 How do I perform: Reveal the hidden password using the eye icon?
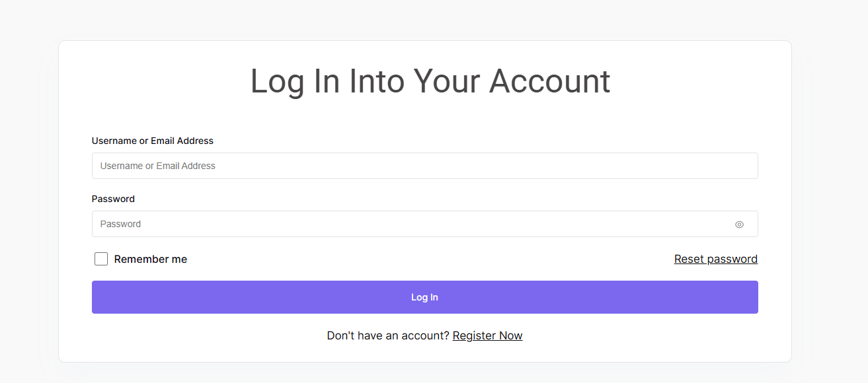(x=739, y=225)
